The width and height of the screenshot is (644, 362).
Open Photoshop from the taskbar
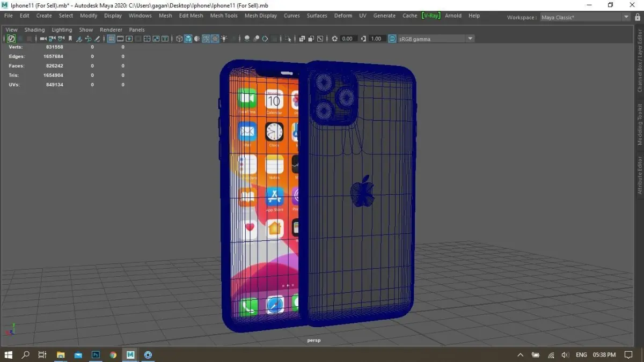point(96,355)
